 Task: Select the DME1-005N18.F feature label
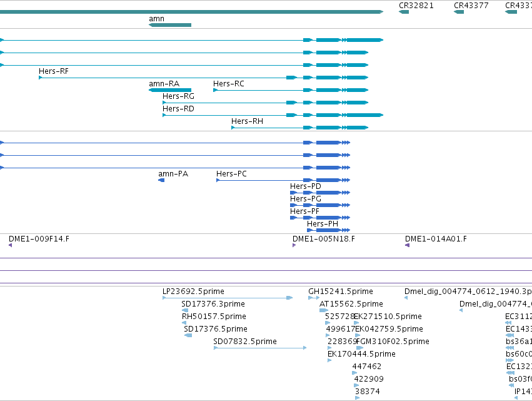point(324,239)
